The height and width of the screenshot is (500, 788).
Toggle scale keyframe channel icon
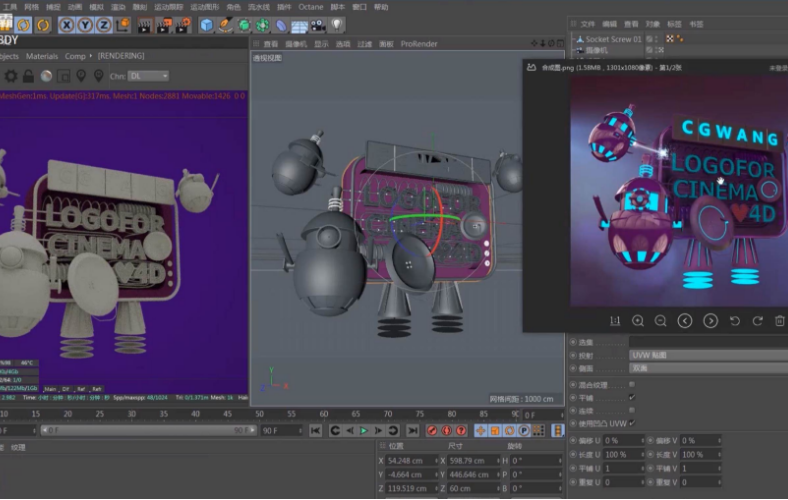point(495,431)
